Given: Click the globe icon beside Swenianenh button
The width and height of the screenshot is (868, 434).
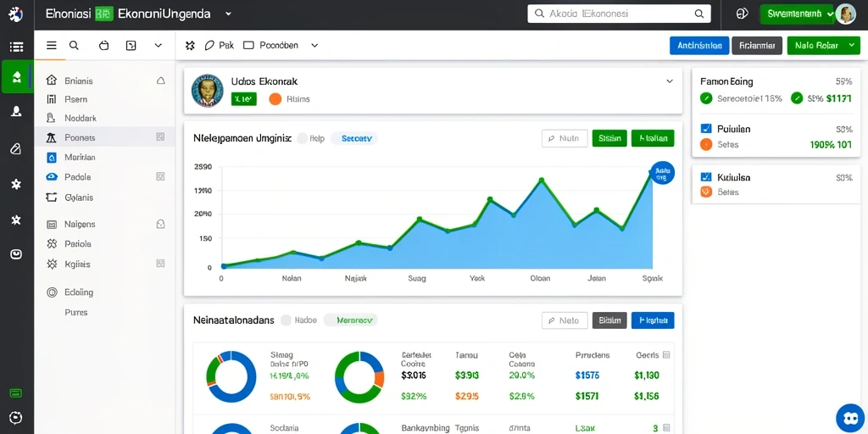Looking at the screenshot, I should pyautogui.click(x=742, y=14).
